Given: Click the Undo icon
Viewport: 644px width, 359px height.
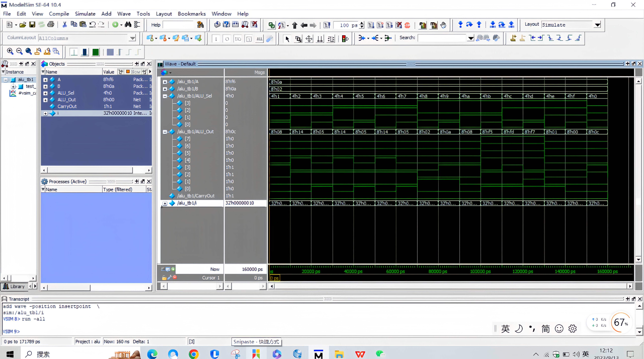Looking at the screenshot, I should [92, 25].
